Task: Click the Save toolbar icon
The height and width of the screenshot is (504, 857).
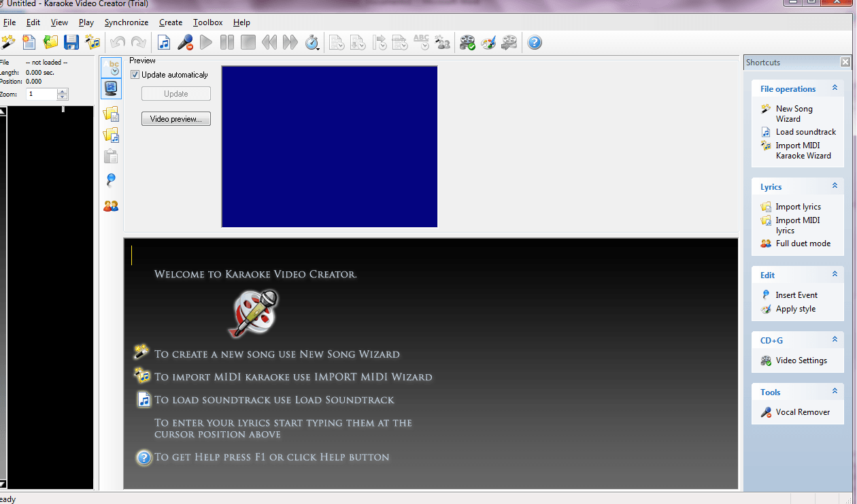Action: coord(71,42)
